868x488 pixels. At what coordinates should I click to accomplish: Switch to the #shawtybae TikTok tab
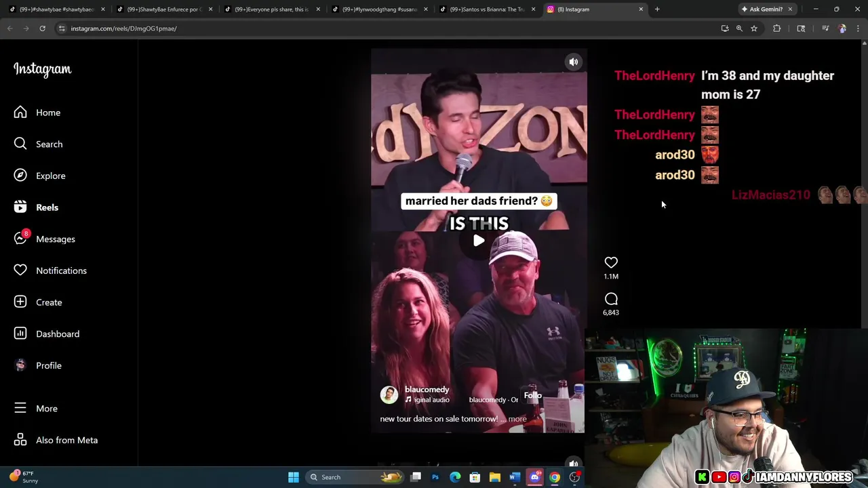[57, 9]
